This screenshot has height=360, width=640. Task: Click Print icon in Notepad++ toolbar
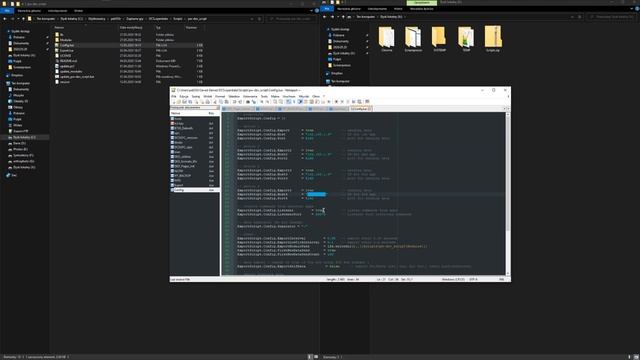[208, 102]
